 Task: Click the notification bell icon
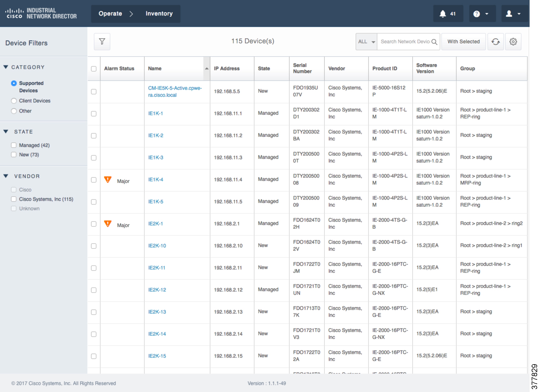pyautogui.click(x=442, y=14)
